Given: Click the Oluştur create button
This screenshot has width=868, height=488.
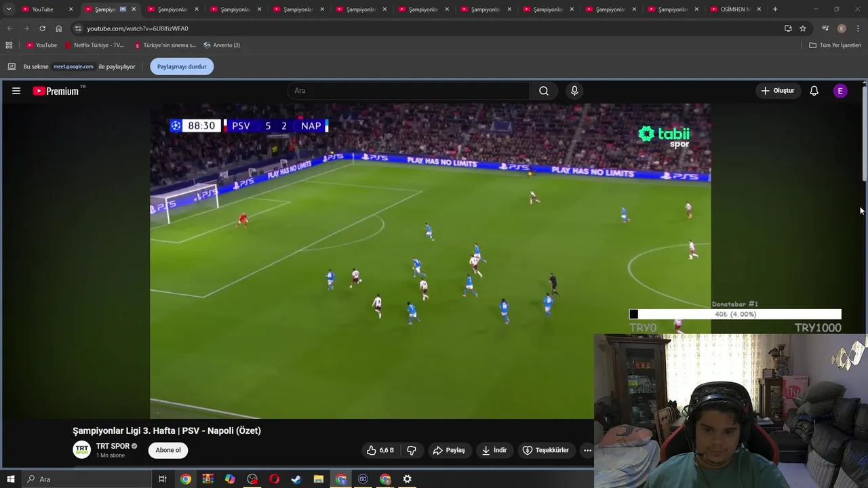Looking at the screenshot, I should (777, 91).
